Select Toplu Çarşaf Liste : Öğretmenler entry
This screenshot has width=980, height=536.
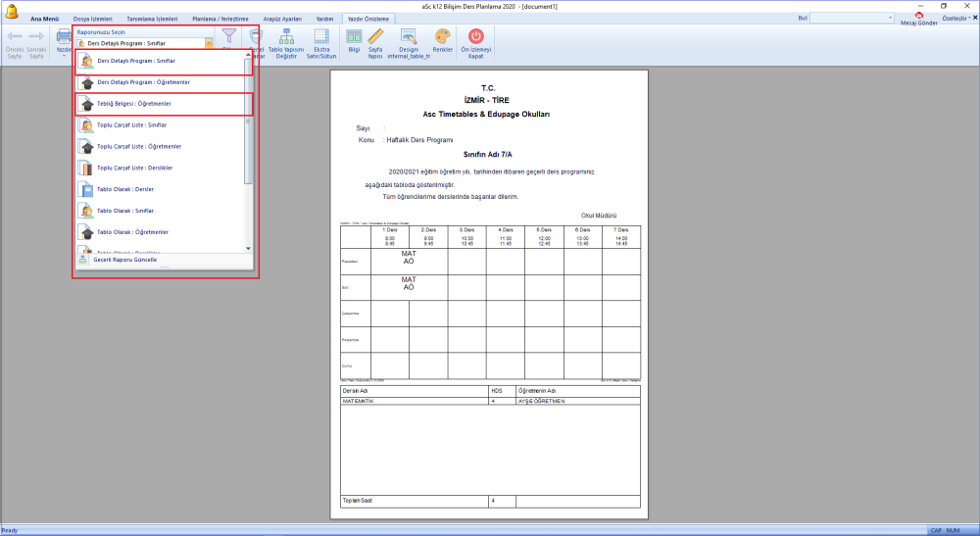161,147
